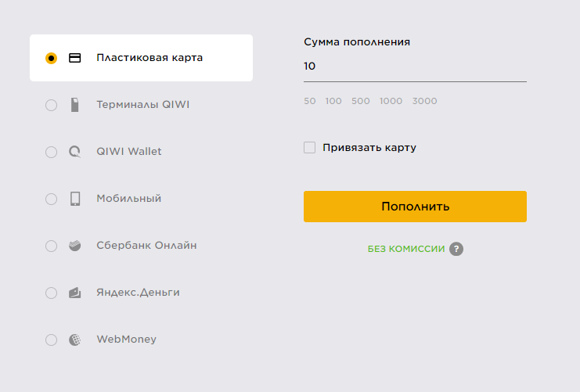Select the Терминалы QIWI radio button
The height and width of the screenshot is (392, 580).
coord(51,105)
